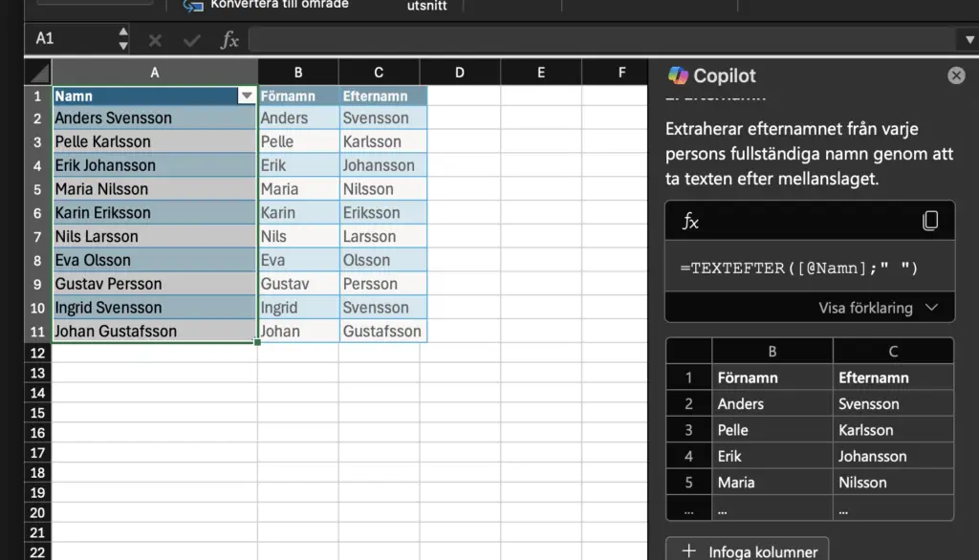Click the Copilot logo icon in the pane header
The width and height of the screenshot is (979, 560).
(x=678, y=75)
